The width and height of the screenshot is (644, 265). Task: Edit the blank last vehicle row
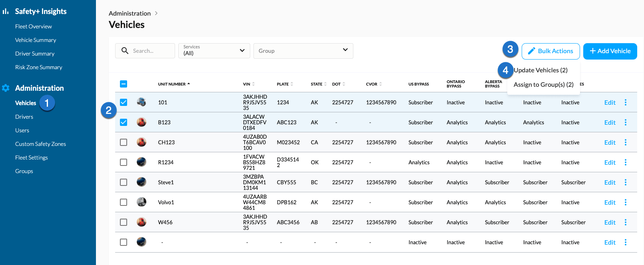610,242
